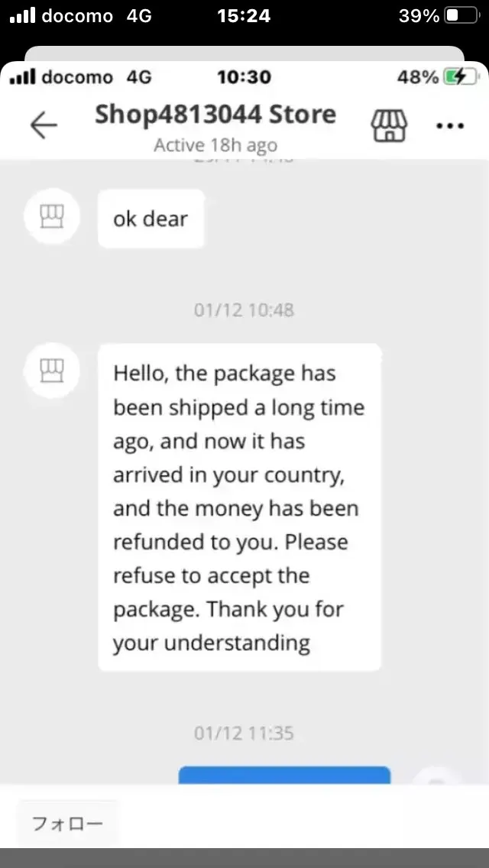489x868 pixels.
Task: Tap docomo signal bars in inner status bar
Action: pos(23,77)
